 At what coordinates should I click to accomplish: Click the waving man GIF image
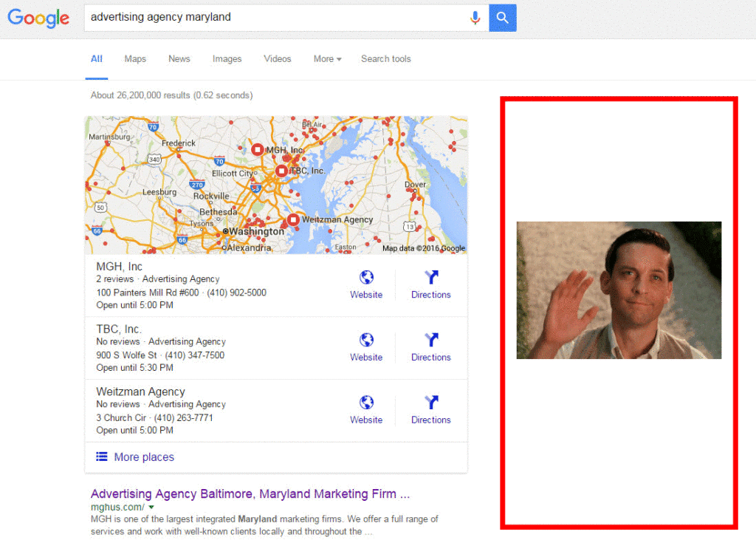point(619,290)
